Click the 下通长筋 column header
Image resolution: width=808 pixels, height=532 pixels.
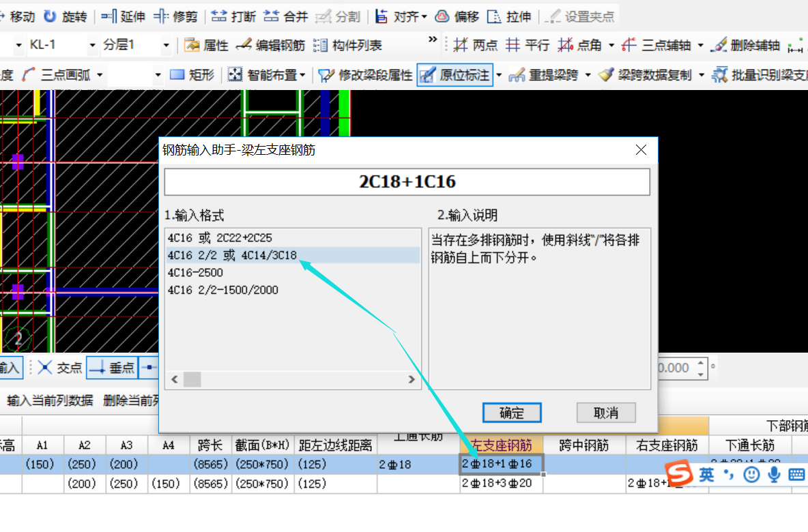click(x=750, y=445)
